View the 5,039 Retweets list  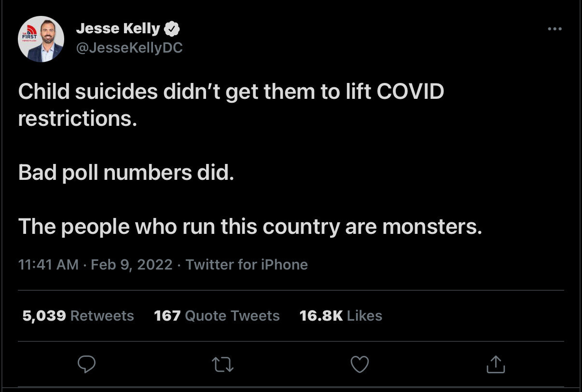(78, 316)
